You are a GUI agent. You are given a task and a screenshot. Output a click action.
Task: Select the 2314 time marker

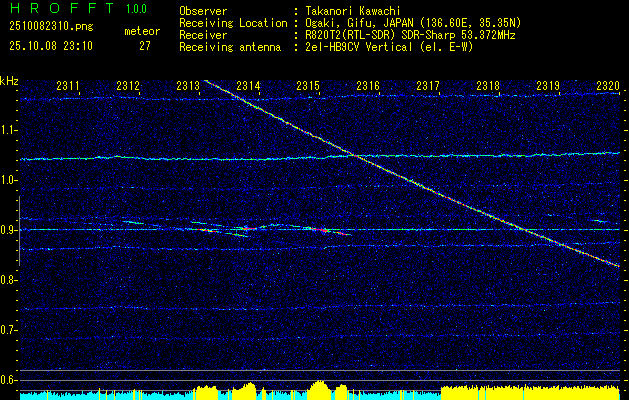coord(248,87)
